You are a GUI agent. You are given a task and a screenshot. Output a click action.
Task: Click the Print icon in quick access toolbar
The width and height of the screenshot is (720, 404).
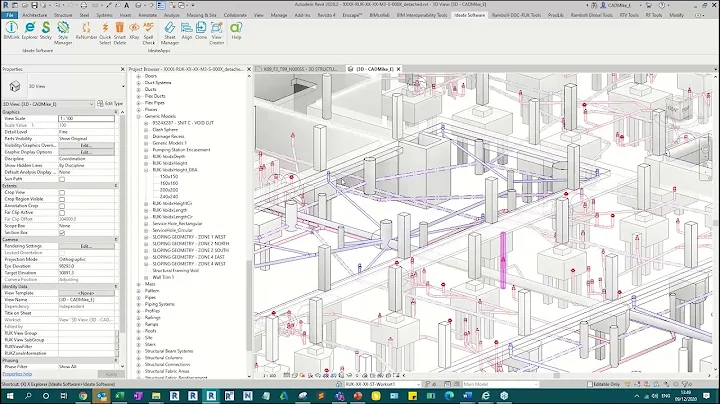pyautogui.click(x=84, y=5)
